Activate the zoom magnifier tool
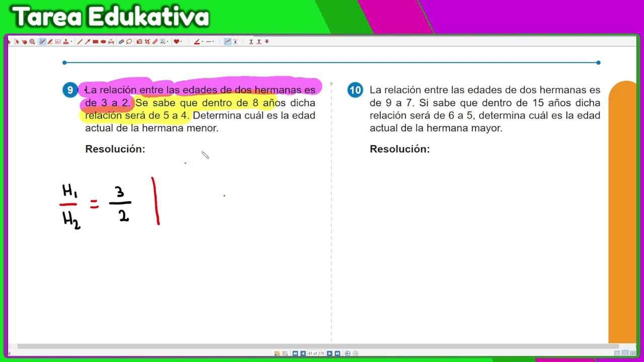This screenshot has height=362, width=644. pyautogui.click(x=32, y=42)
